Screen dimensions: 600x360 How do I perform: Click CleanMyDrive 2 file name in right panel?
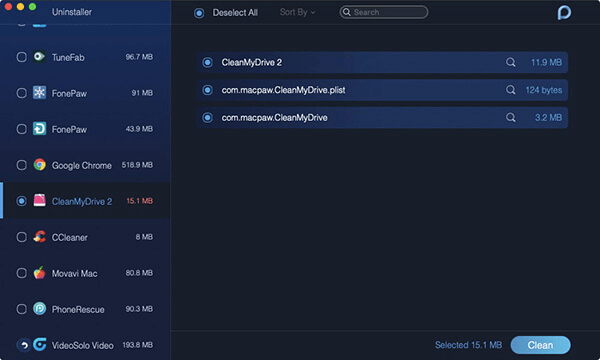point(252,62)
